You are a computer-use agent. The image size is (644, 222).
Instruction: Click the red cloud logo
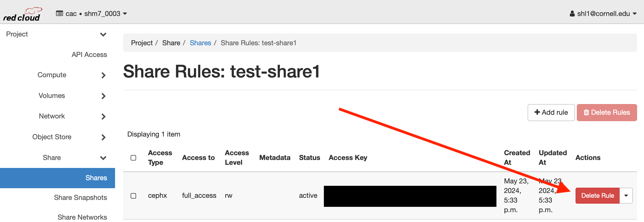click(x=22, y=14)
